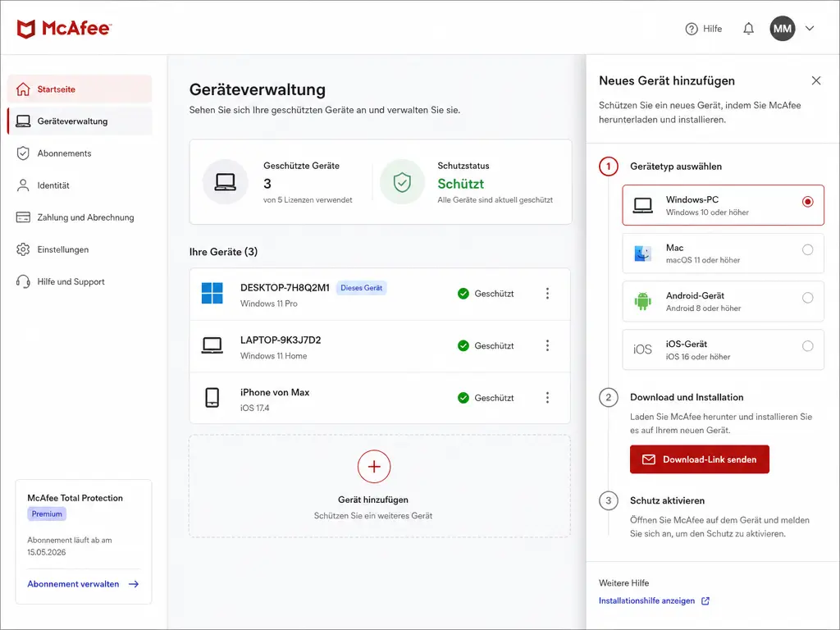Image resolution: width=840 pixels, height=630 pixels.
Task: Click the Android robot icon
Action: tap(643, 301)
